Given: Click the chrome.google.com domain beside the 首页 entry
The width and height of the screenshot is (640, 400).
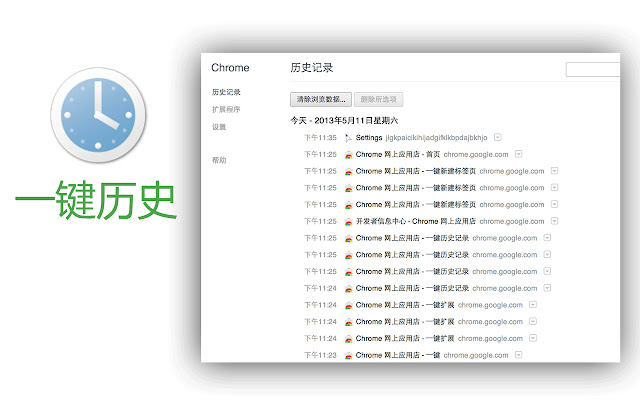Looking at the screenshot, I should 476,154.
